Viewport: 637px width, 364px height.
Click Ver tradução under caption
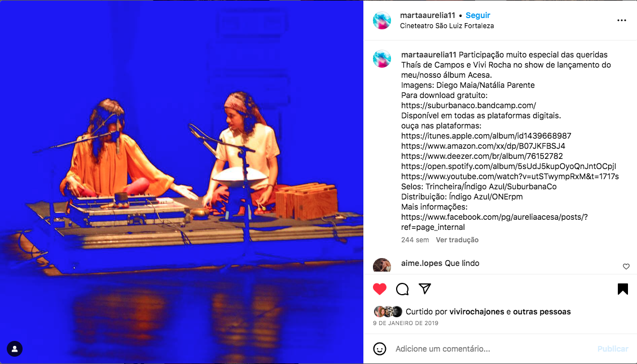tap(457, 240)
